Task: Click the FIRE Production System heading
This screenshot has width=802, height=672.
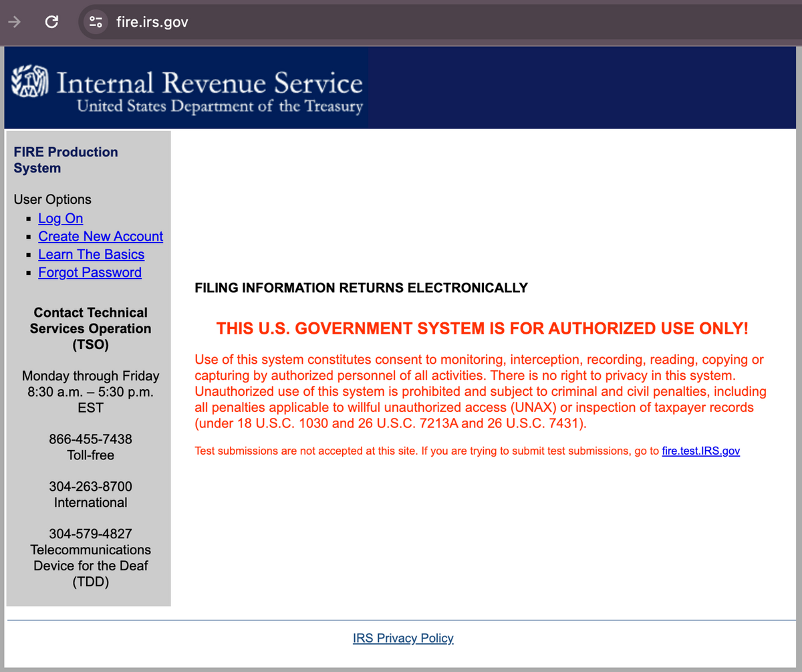Action: click(x=65, y=160)
